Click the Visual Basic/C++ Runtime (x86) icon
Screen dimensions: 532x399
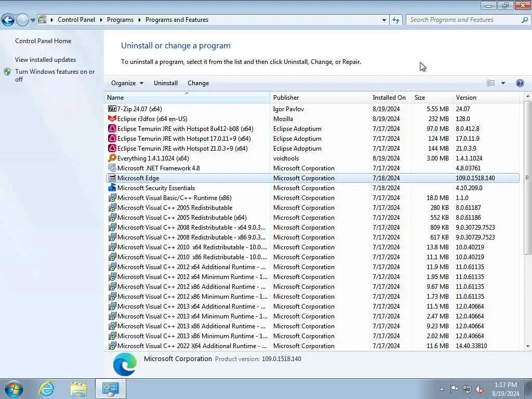(112, 197)
